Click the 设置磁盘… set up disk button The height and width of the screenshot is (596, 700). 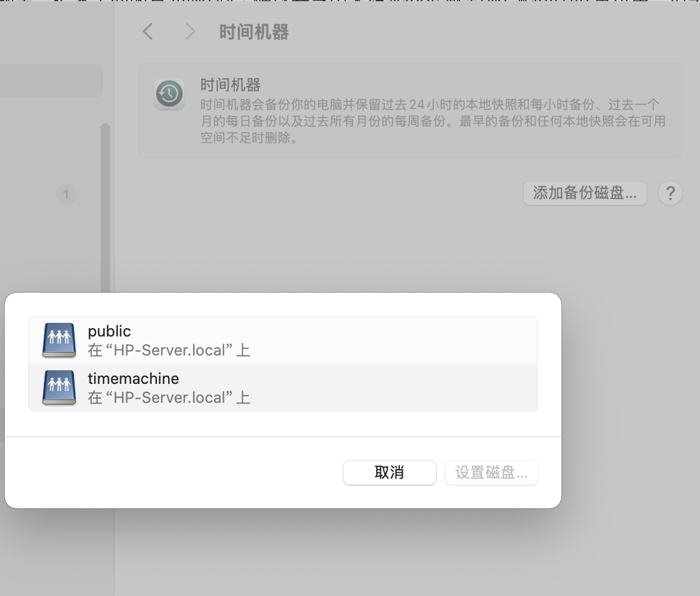coord(491,472)
